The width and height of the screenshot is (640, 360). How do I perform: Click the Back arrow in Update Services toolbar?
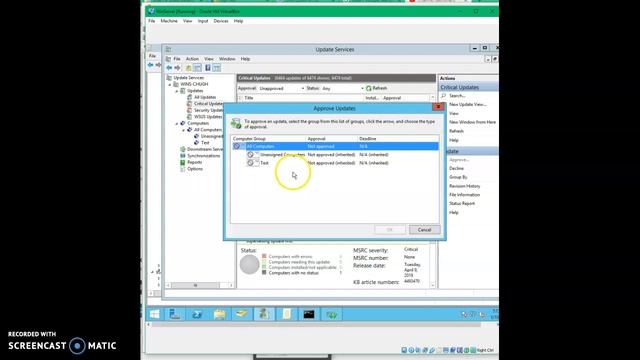point(169,68)
